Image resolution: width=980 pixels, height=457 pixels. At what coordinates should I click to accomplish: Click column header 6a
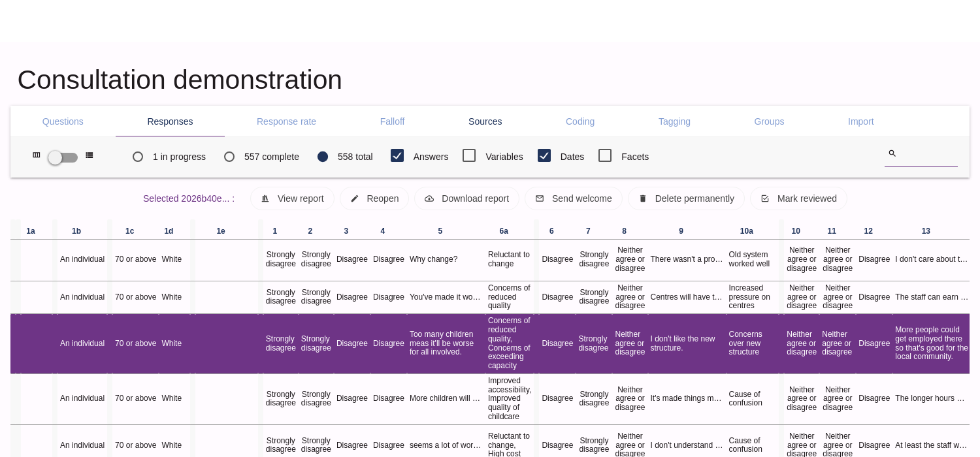pos(504,231)
